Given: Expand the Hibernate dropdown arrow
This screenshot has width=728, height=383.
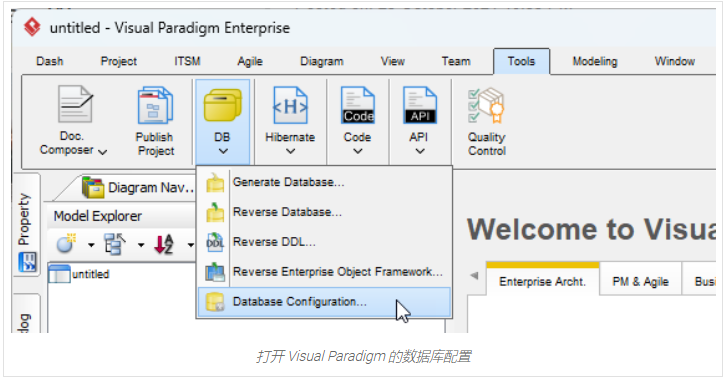Looking at the screenshot, I should tap(291, 151).
